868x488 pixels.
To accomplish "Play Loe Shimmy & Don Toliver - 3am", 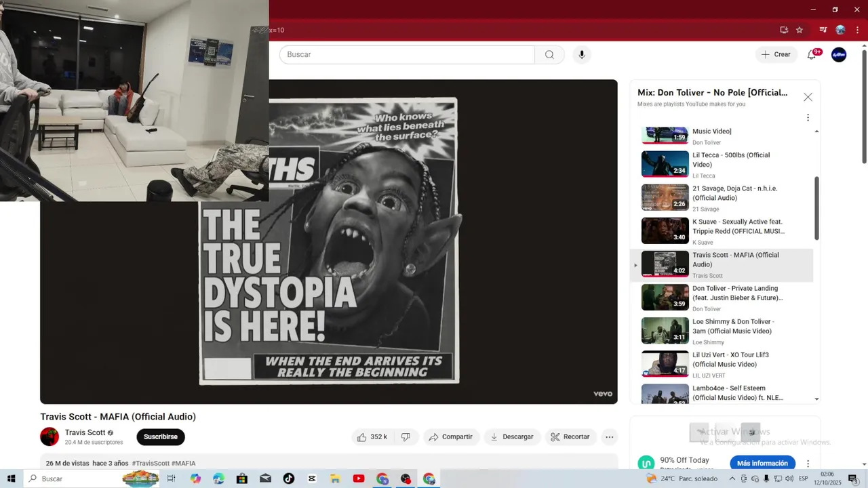I will pos(723,331).
